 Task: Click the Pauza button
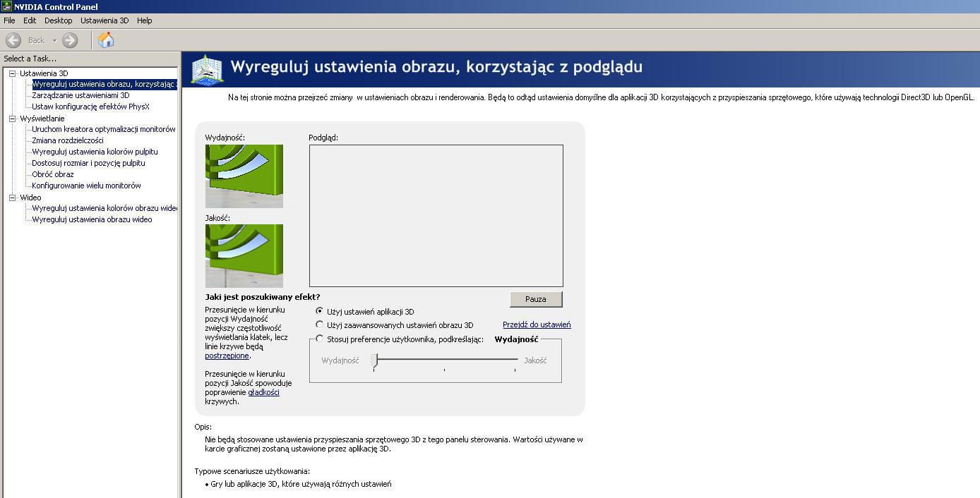click(x=536, y=299)
